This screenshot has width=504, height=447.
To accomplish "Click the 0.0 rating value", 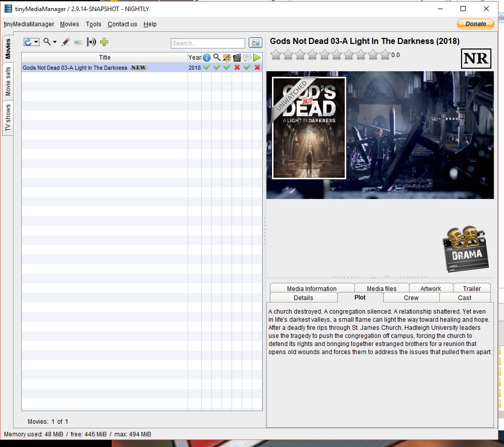I will click(x=395, y=55).
